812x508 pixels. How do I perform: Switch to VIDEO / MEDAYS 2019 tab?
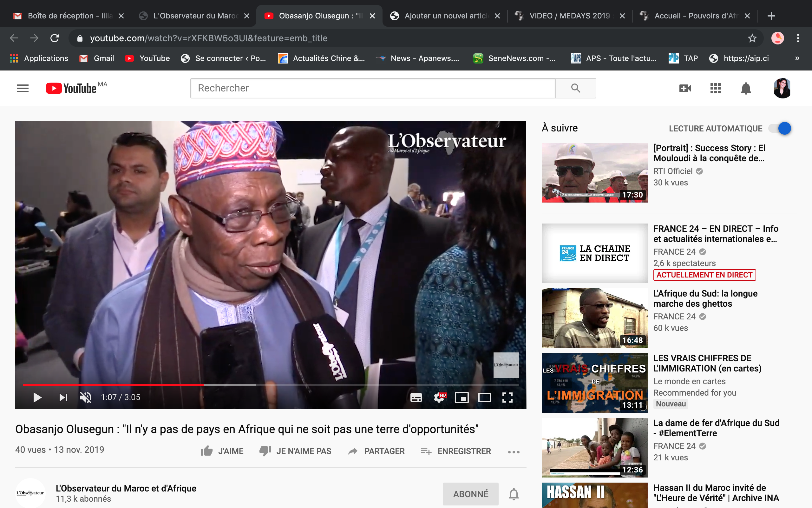570,16
